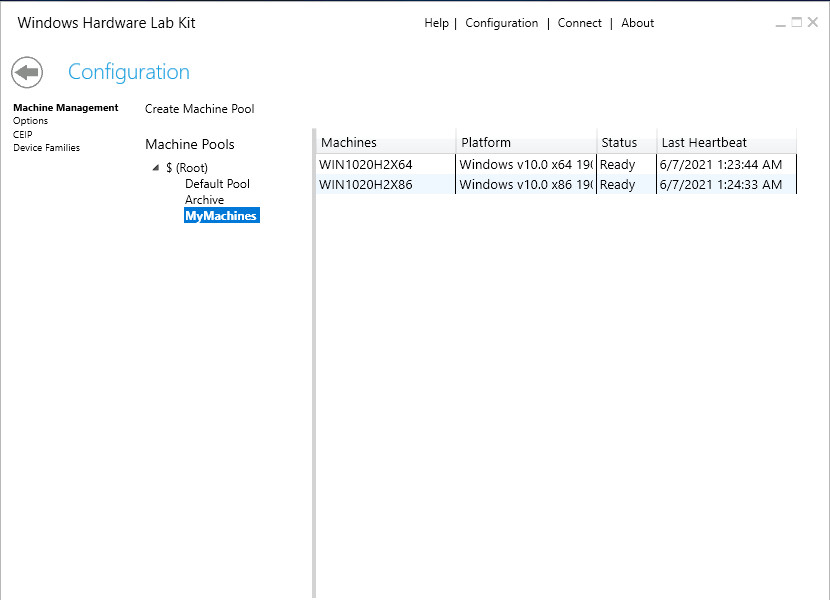Select the $ (Root) pool
The image size is (830, 600).
click(186, 168)
